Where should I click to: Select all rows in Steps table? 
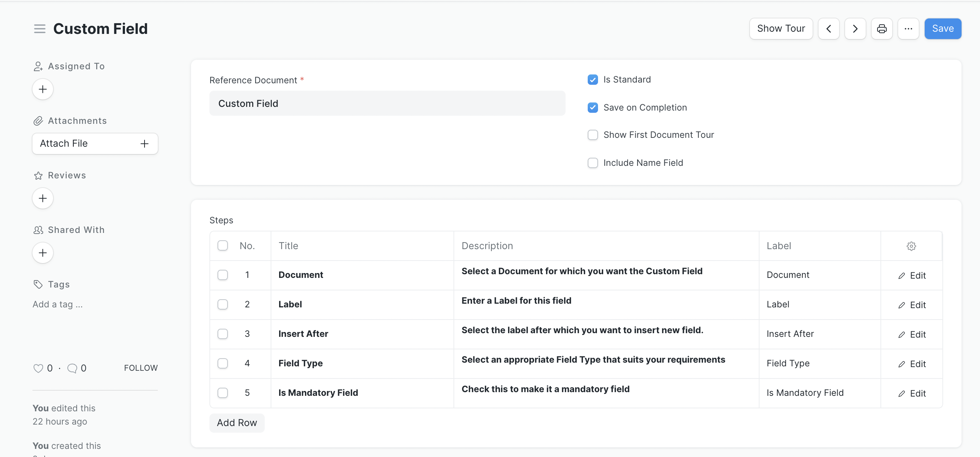point(223,245)
